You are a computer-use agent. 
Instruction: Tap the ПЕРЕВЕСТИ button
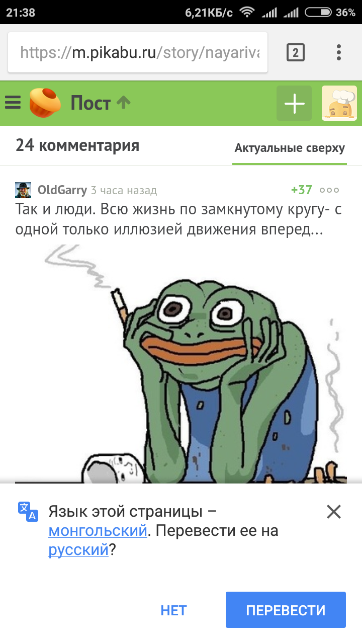click(286, 610)
